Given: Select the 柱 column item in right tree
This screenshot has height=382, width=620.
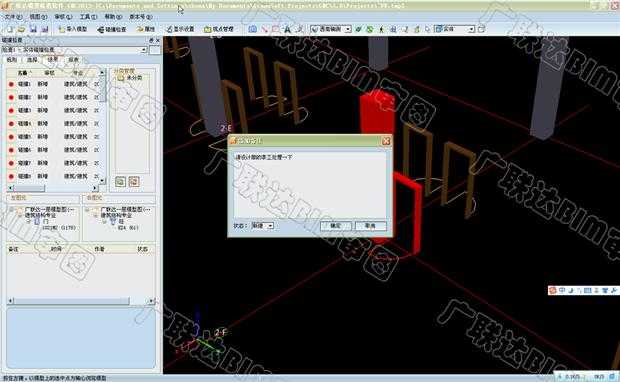Looking at the screenshot, I should click(x=117, y=221).
